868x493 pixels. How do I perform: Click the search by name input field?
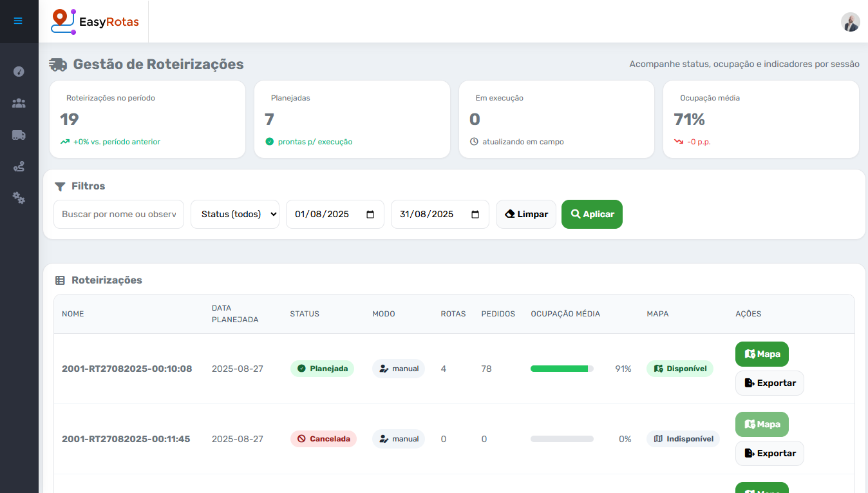[118, 215]
